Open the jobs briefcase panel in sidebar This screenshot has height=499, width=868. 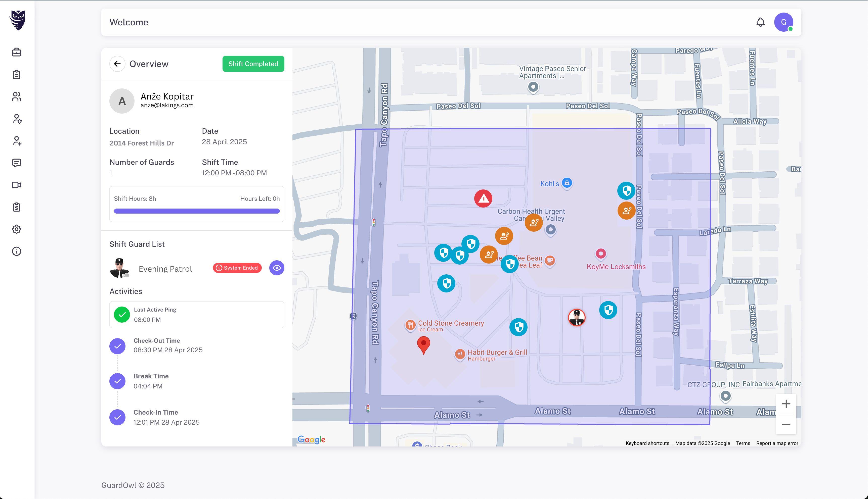[x=17, y=52]
